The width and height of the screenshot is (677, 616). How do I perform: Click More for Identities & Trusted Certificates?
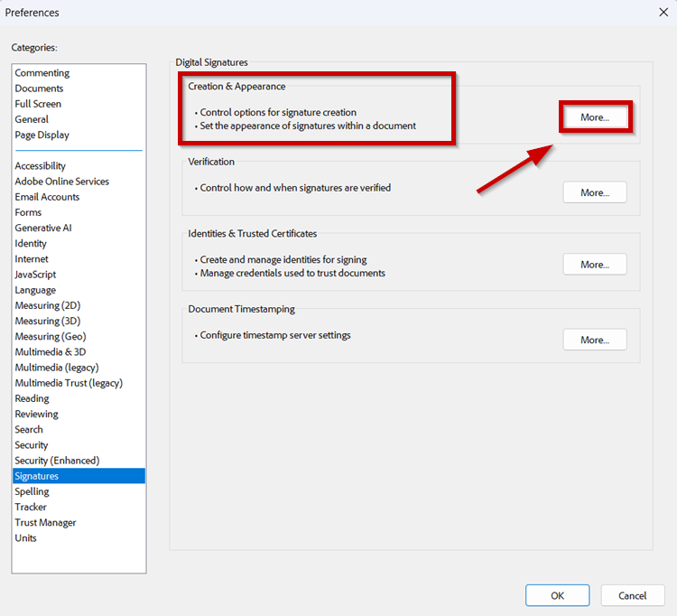[594, 265]
